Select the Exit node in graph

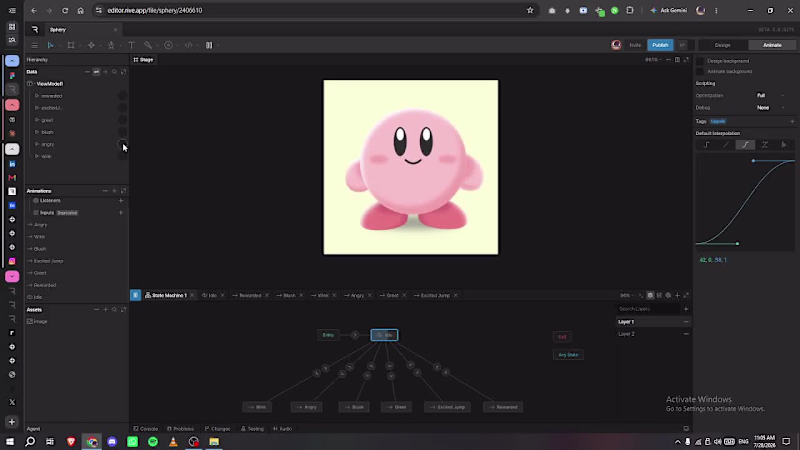point(562,337)
